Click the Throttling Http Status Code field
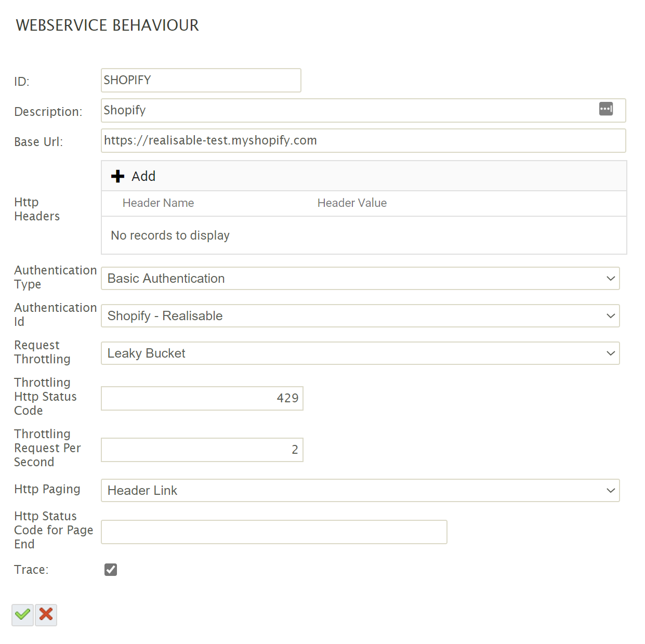The height and width of the screenshot is (644, 645). 202,399
